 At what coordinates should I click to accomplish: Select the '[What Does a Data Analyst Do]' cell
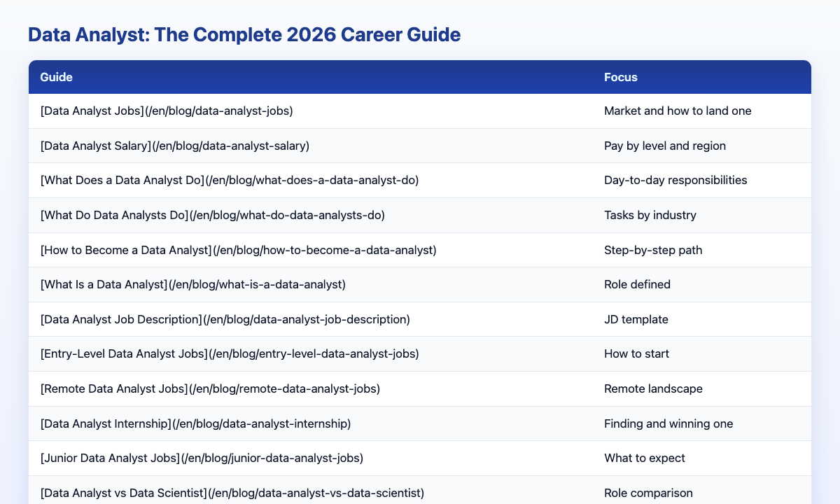pos(310,181)
